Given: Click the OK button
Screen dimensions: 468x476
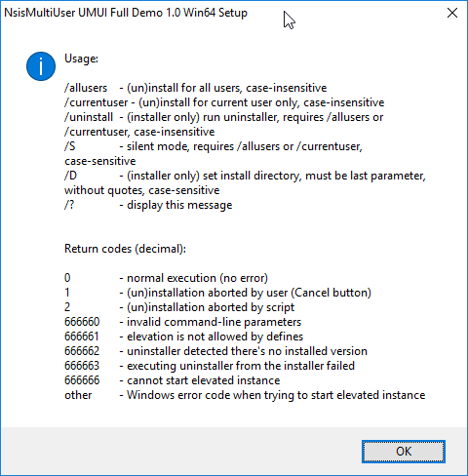Looking at the screenshot, I should 404,452.
